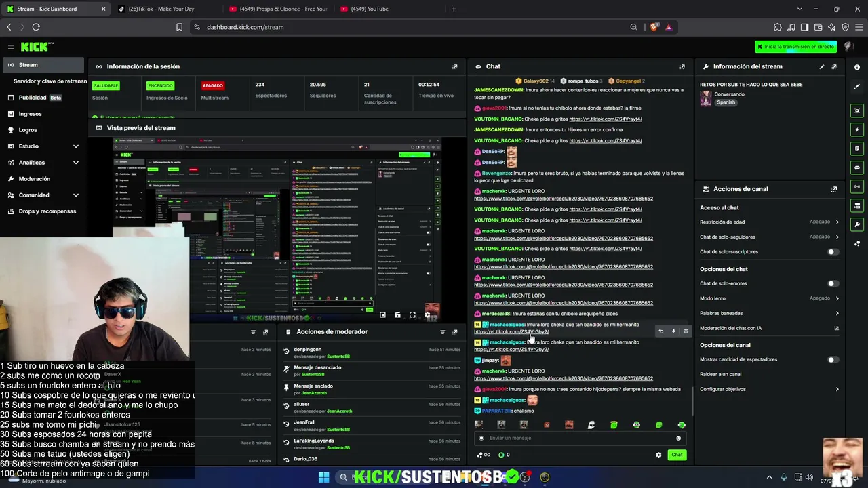
Task: Pop out the Información de la sesión panel
Action: pos(455,66)
